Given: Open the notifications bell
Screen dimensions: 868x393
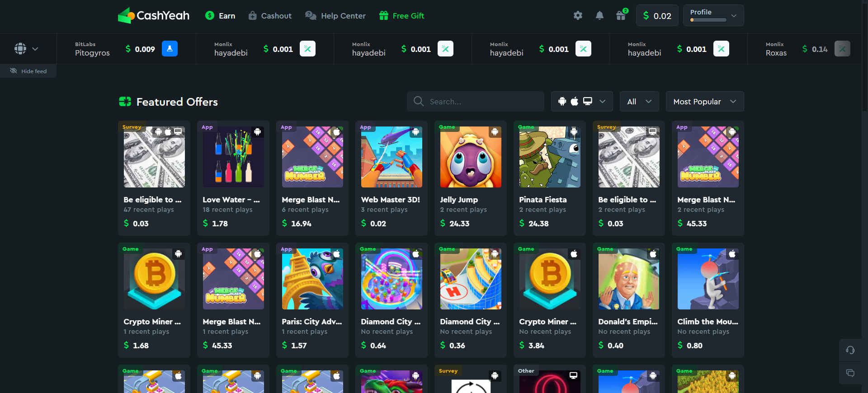Looking at the screenshot, I should [x=599, y=15].
